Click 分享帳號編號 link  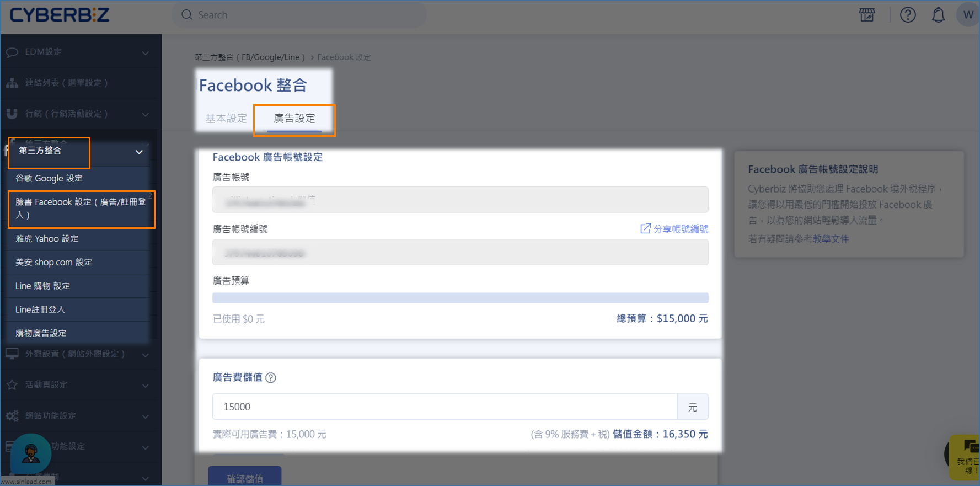[x=681, y=228]
